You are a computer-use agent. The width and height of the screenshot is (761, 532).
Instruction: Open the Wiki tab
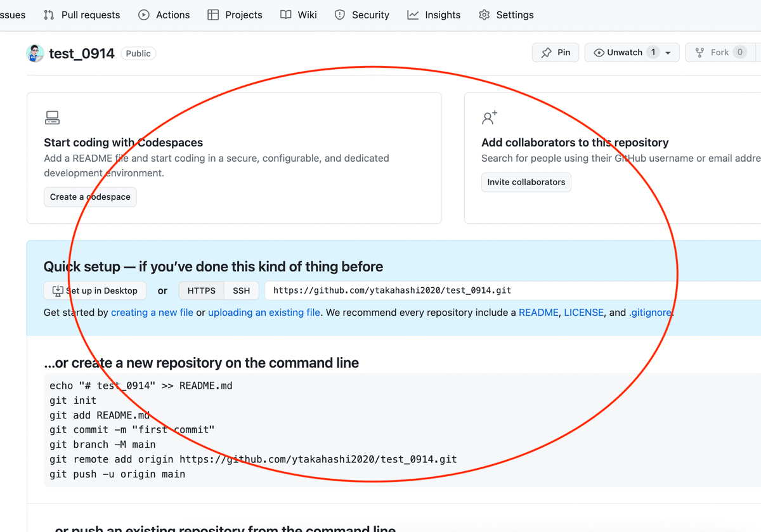pos(298,15)
